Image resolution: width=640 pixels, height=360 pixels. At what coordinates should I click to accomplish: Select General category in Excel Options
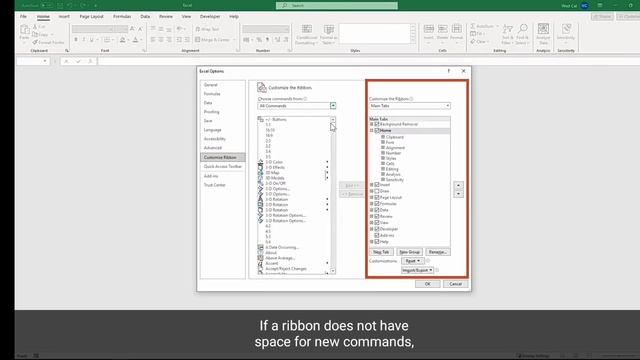click(211, 85)
